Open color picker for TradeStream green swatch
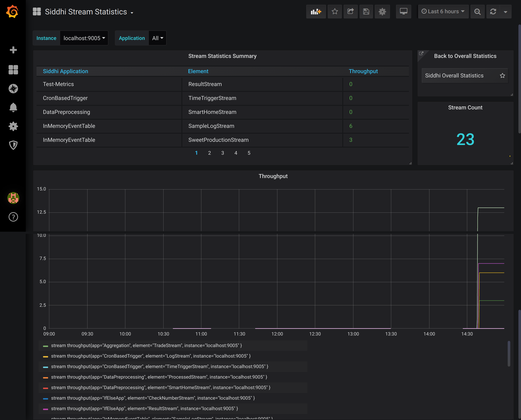 point(46,346)
